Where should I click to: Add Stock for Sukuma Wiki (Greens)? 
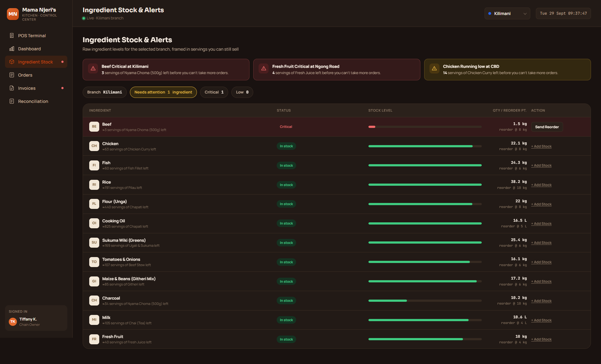(542, 243)
